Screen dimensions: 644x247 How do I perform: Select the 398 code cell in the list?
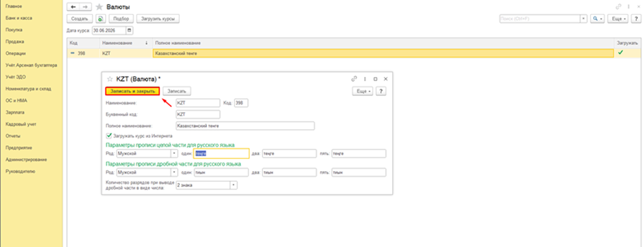(x=84, y=53)
